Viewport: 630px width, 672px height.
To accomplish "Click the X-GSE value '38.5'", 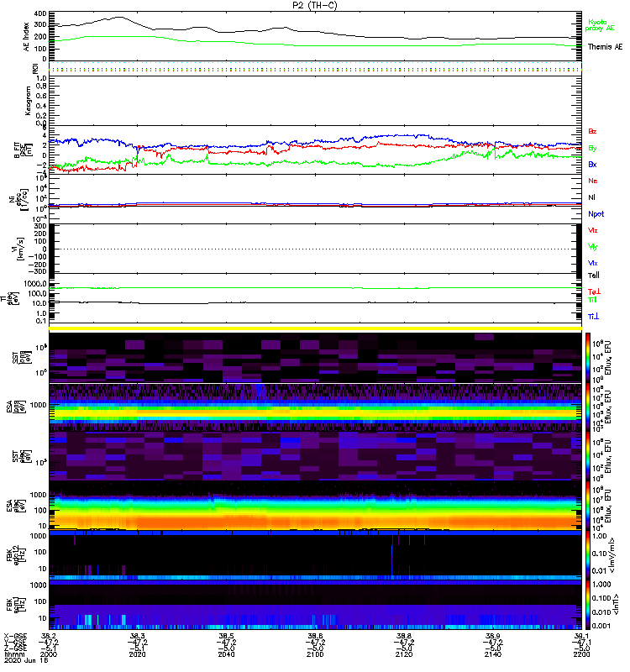I will point(226,636).
